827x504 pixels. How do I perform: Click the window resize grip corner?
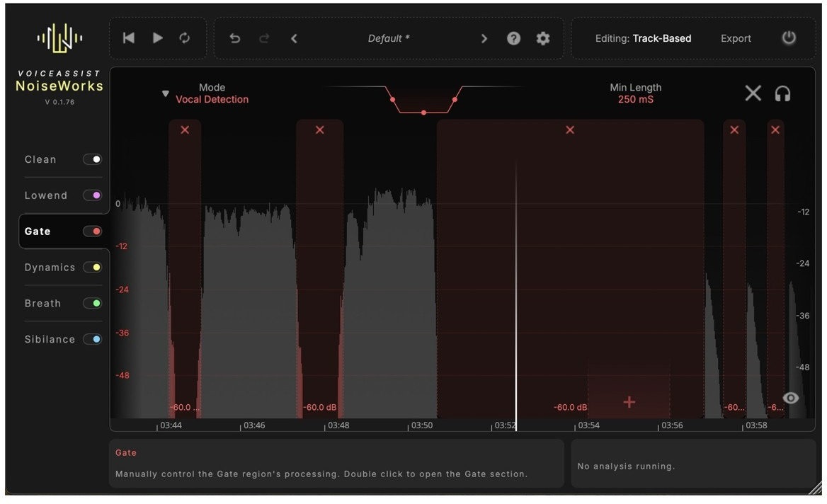click(816, 488)
